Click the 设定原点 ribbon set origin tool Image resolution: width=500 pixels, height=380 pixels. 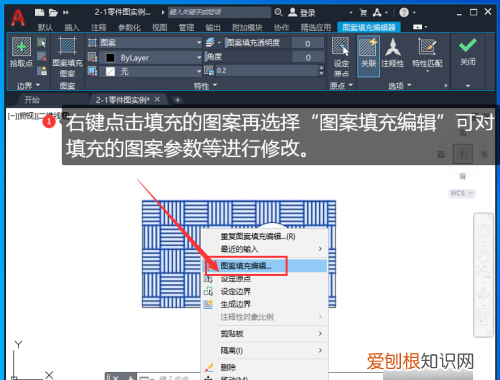click(x=341, y=57)
